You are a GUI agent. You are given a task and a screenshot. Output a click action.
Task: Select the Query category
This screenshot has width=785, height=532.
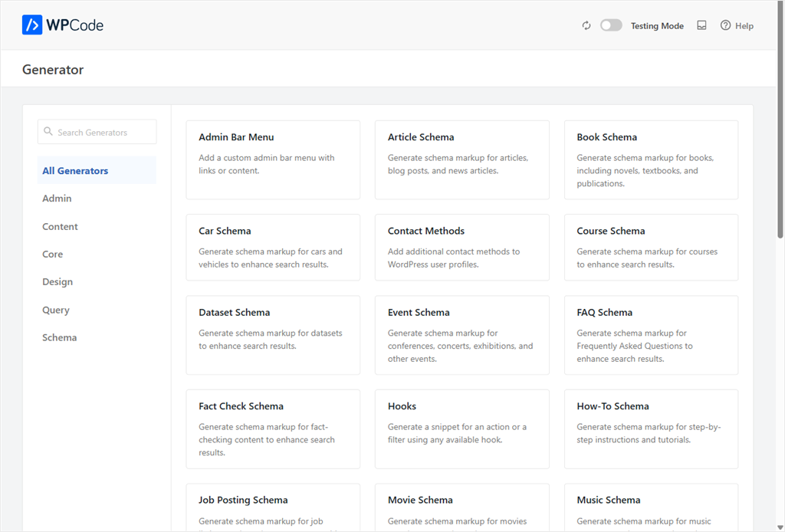pos(56,310)
